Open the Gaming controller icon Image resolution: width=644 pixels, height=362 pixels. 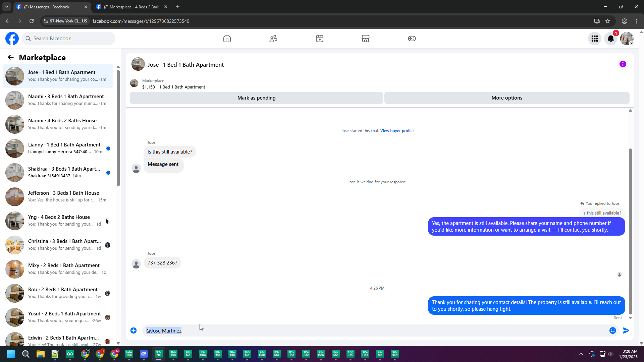412,39
